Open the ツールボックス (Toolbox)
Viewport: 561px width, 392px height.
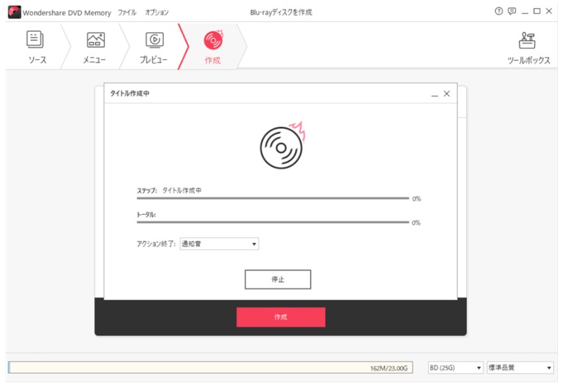coord(528,48)
